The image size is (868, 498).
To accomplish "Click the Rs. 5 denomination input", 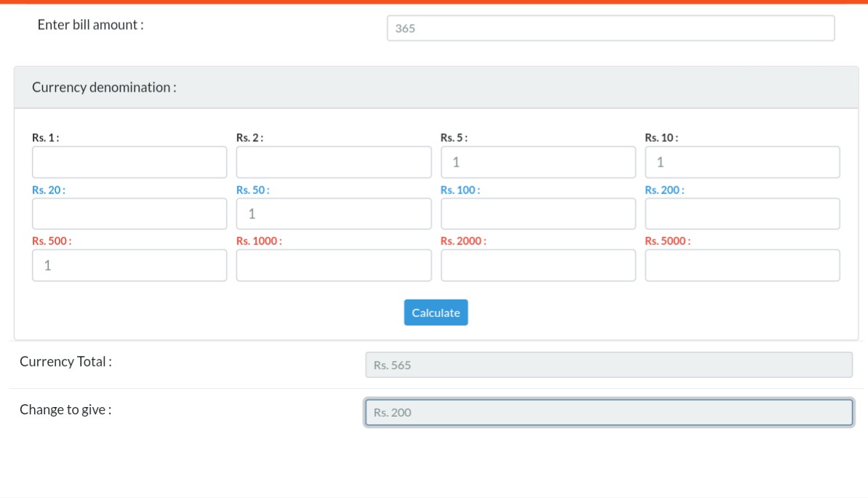I will (x=538, y=162).
